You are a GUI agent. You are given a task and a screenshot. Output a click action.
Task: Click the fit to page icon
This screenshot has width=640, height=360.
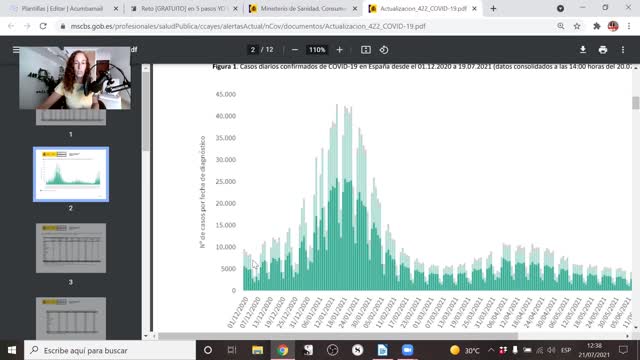pos(366,50)
